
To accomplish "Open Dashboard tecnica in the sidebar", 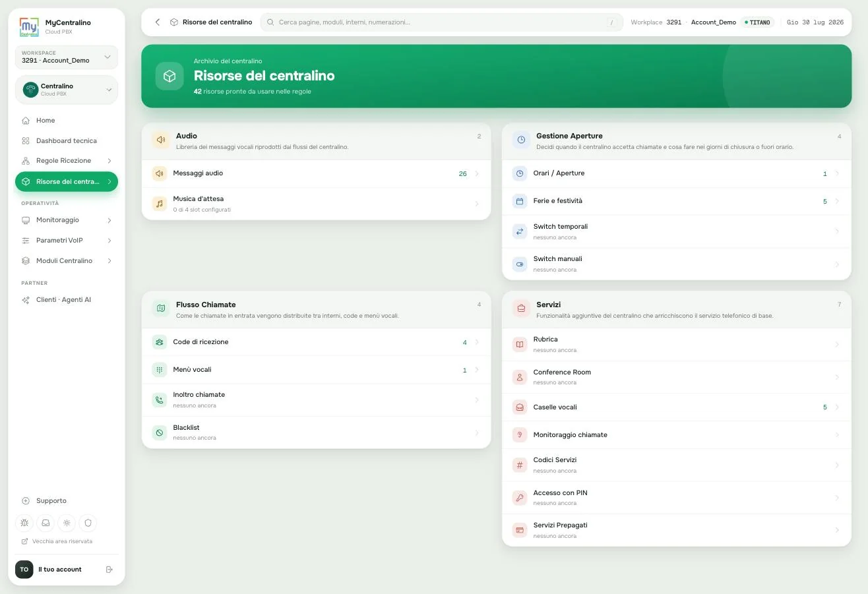I will (x=66, y=141).
